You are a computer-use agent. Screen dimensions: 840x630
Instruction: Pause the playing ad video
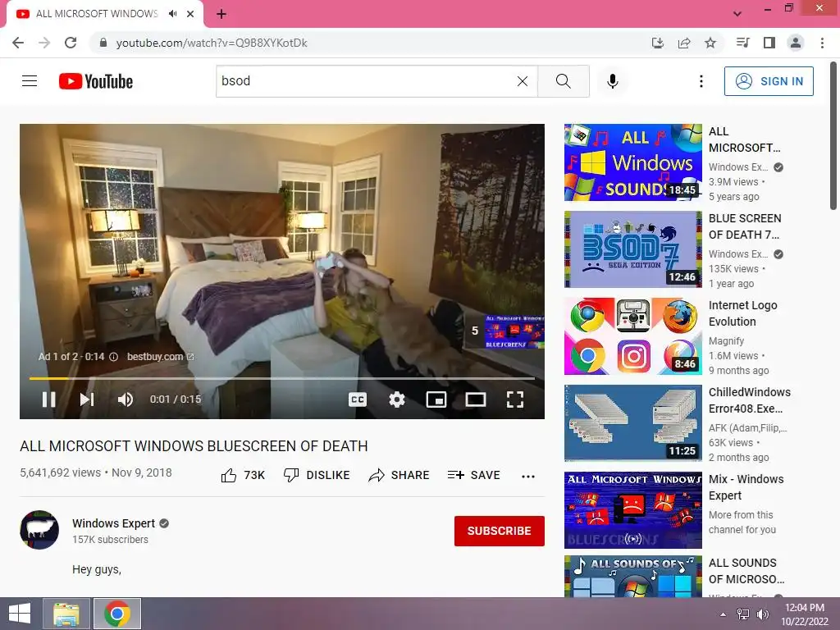coord(48,399)
